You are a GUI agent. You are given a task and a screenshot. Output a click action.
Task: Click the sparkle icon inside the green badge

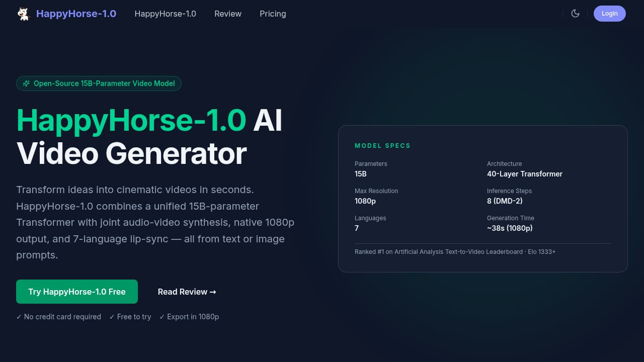click(x=26, y=83)
